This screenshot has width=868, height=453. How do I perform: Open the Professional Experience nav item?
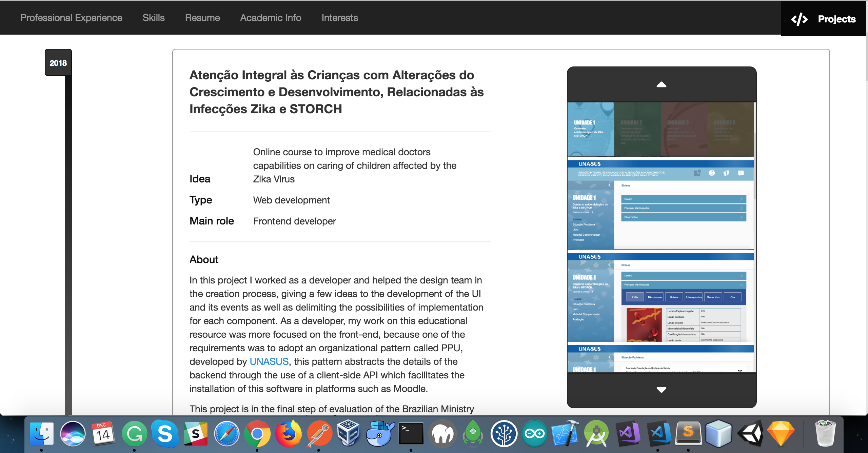point(71,18)
